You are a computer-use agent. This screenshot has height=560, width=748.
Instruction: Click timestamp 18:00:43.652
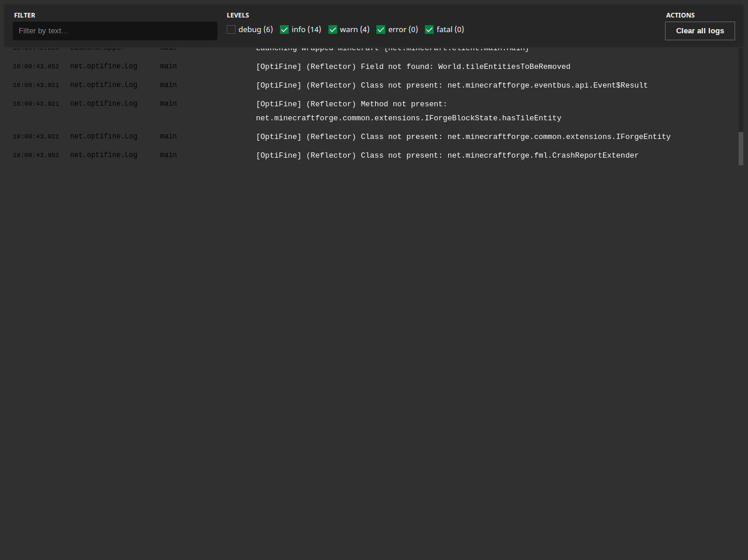[x=36, y=67]
